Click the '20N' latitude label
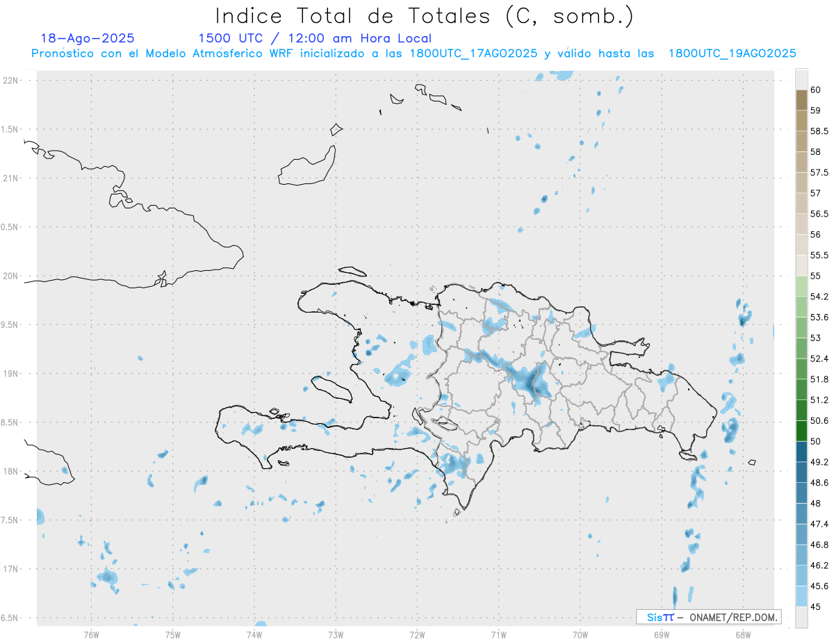This screenshot has height=644, width=834. 10,276
